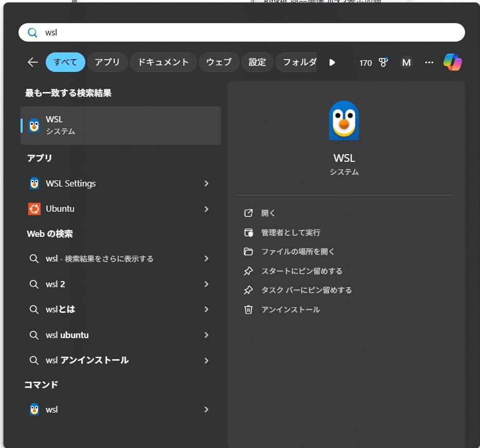The height and width of the screenshot is (448, 480).
Task: Expand the '検索結果をさらに表示する' chevron
Action: pyautogui.click(x=206, y=258)
